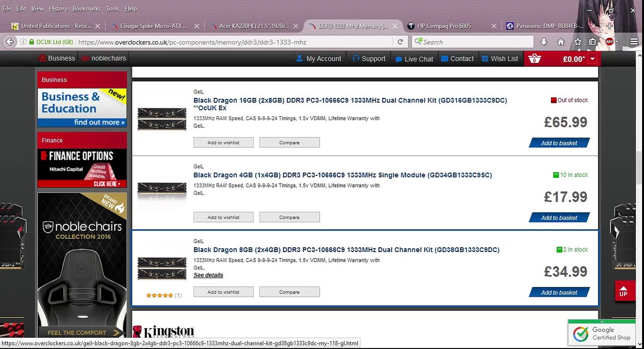Screen dimensions: 644x349
Task: Click the site information icon beside the padlock
Action: click(x=23, y=42)
